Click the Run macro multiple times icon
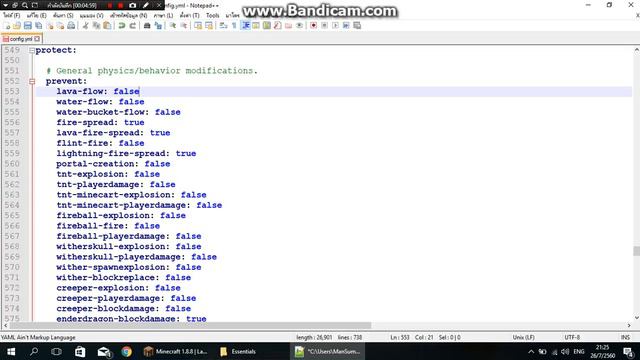 pos(346,26)
